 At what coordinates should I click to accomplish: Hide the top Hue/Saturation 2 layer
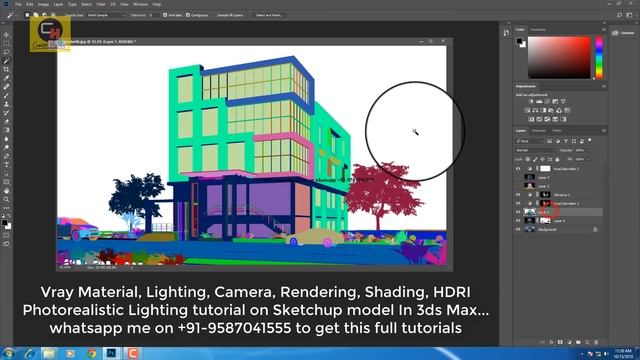click(518, 169)
